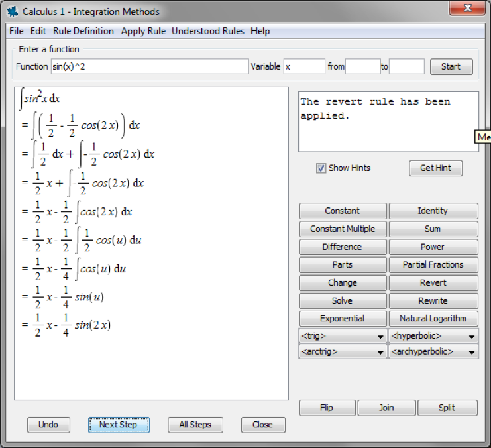Undo the last applied rule
The image size is (491, 448).
48,425
